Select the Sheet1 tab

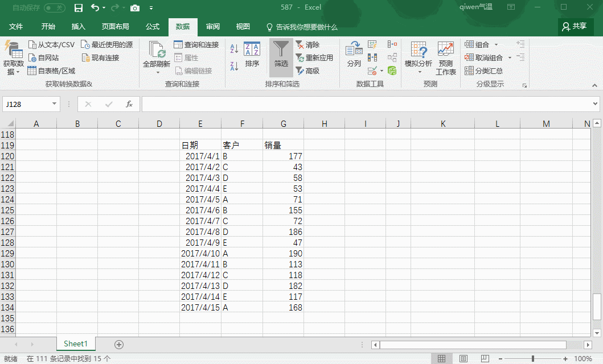coord(76,344)
